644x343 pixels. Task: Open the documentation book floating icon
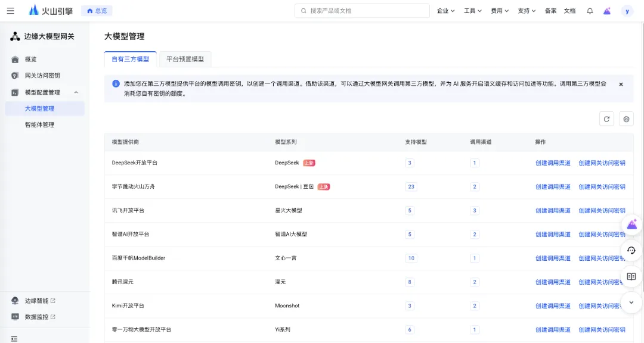[631, 276]
